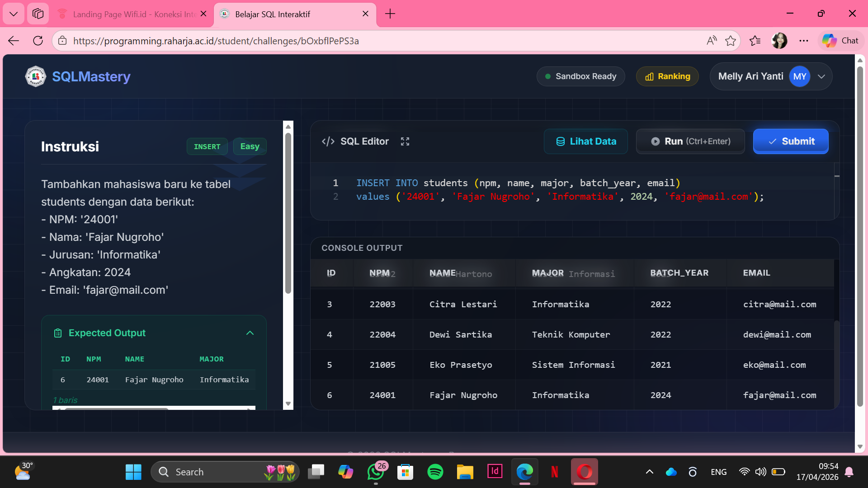Click the SQLMastery university logo
The image size is (868, 488).
click(35, 76)
